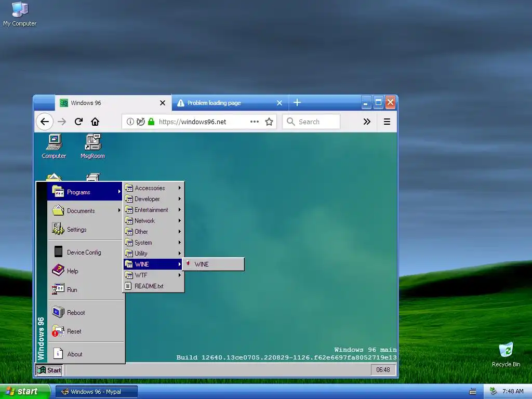Image resolution: width=532 pixels, height=399 pixels.
Task: Click the browser forward arrow
Action: [x=62, y=122]
